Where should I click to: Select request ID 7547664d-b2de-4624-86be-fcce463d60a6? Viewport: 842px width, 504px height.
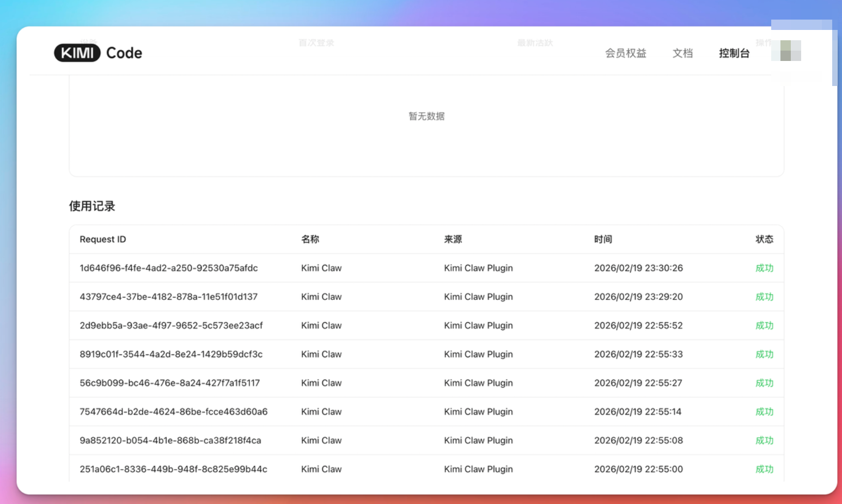pos(174,412)
